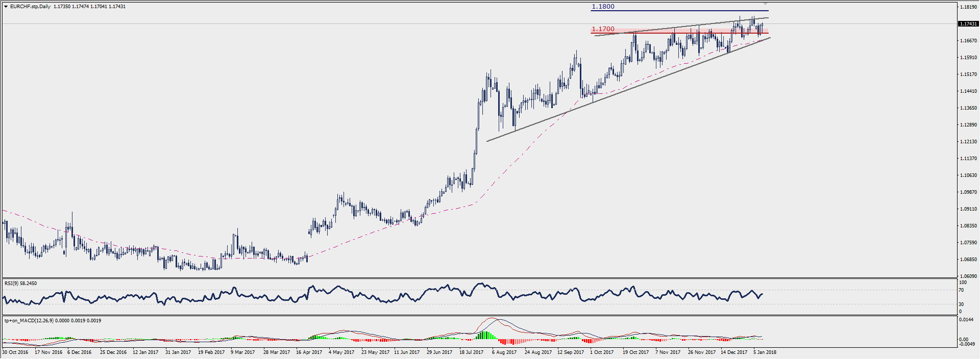Click the 1.12890 price scale value
The width and height of the screenshot is (980, 359).
(968, 125)
